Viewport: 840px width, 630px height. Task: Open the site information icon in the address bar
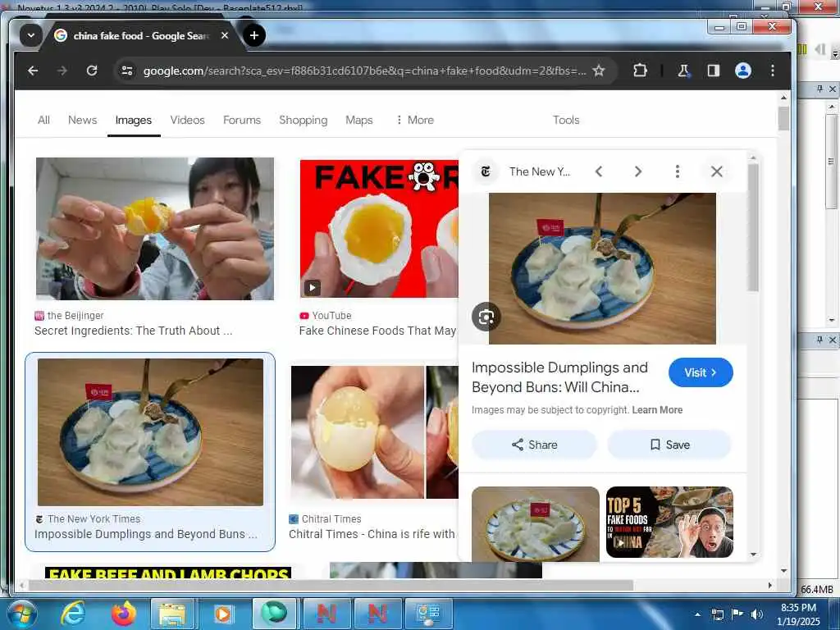(x=127, y=71)
